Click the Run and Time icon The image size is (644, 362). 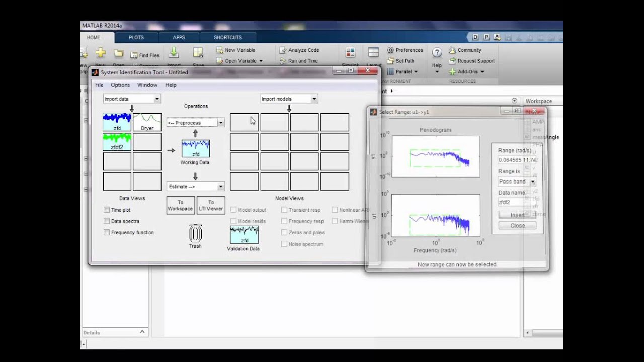click(x=283, y=61)
